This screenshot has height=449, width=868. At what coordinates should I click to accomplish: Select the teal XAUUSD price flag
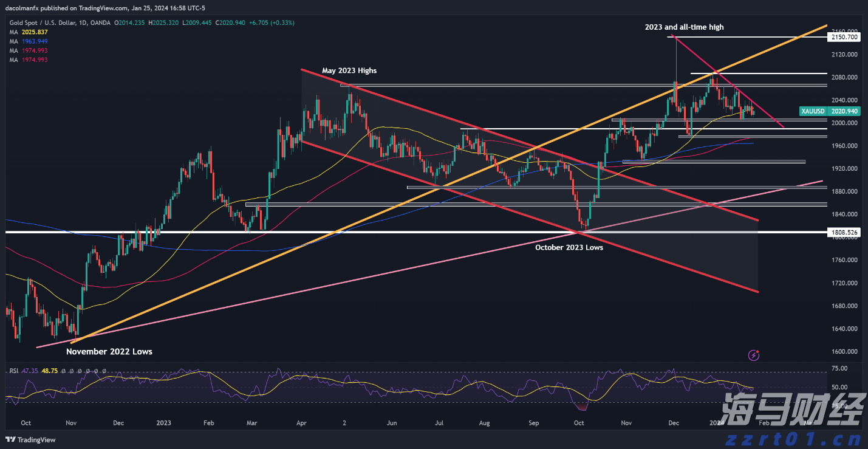813,111
